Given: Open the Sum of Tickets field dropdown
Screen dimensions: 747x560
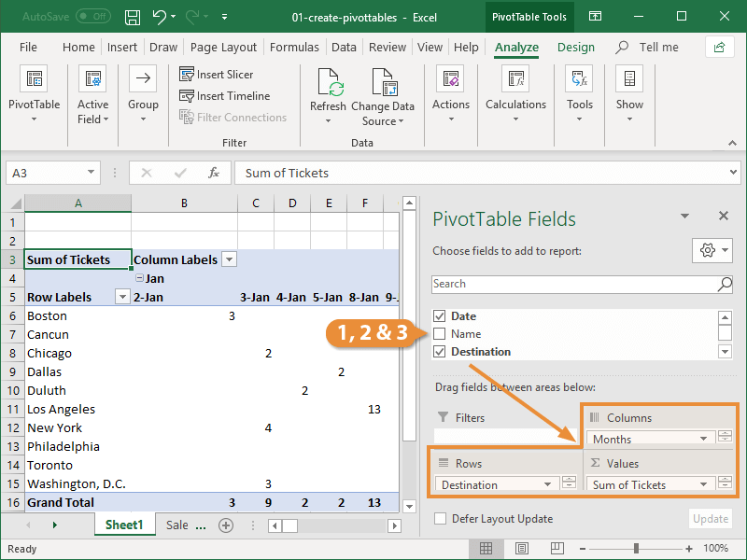Looking at the screenshot, I should [703, 484].
